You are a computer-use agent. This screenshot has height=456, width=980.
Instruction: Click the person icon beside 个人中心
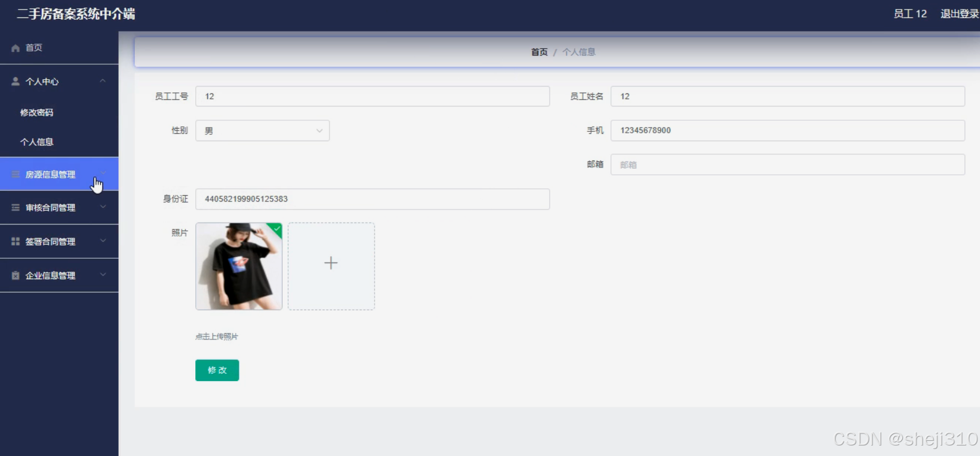[x=16, y=81]
